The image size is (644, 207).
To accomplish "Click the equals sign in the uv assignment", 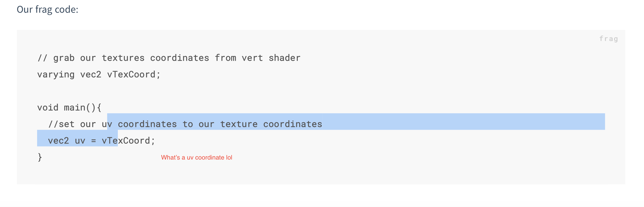I will (x=93, y=141).
